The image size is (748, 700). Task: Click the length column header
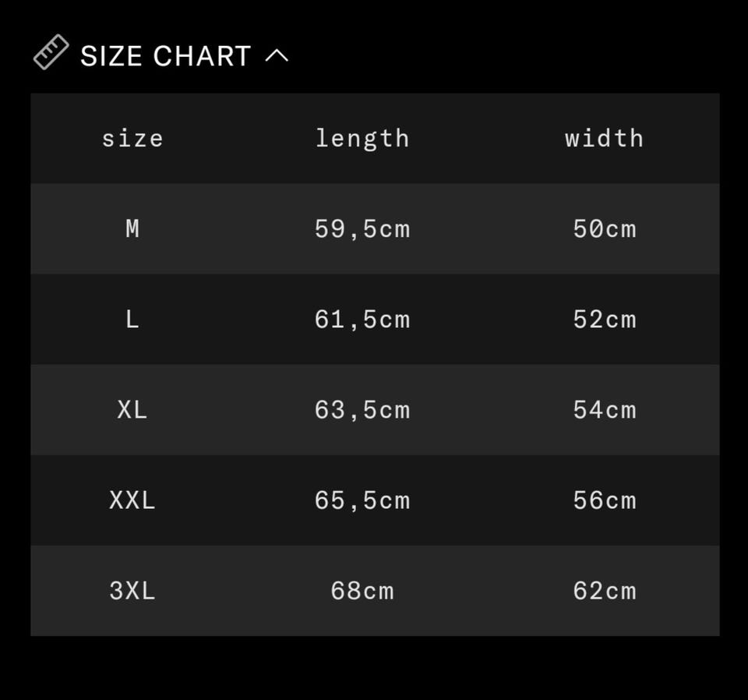pyautogui.click(x=362, y=139)
